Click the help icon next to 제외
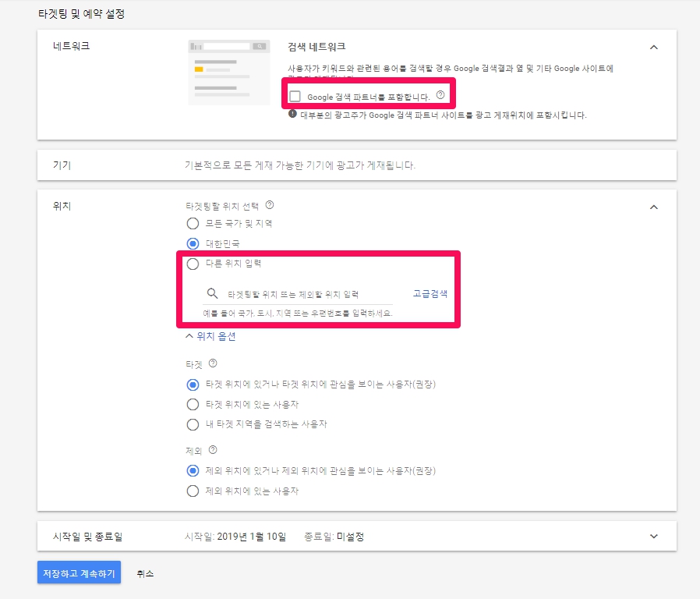Viewport: 700px width, 599px height. [x=213, y=450]
